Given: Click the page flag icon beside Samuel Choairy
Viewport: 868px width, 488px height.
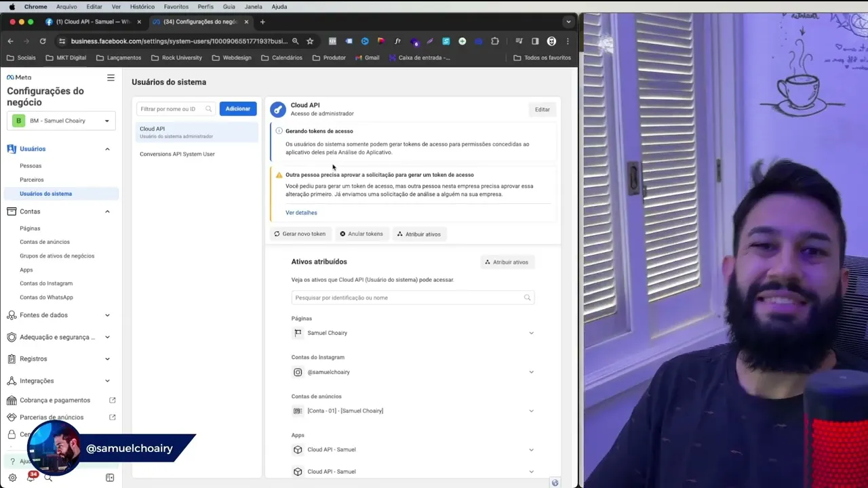Looking at the screenshot, I should point(298,333).
